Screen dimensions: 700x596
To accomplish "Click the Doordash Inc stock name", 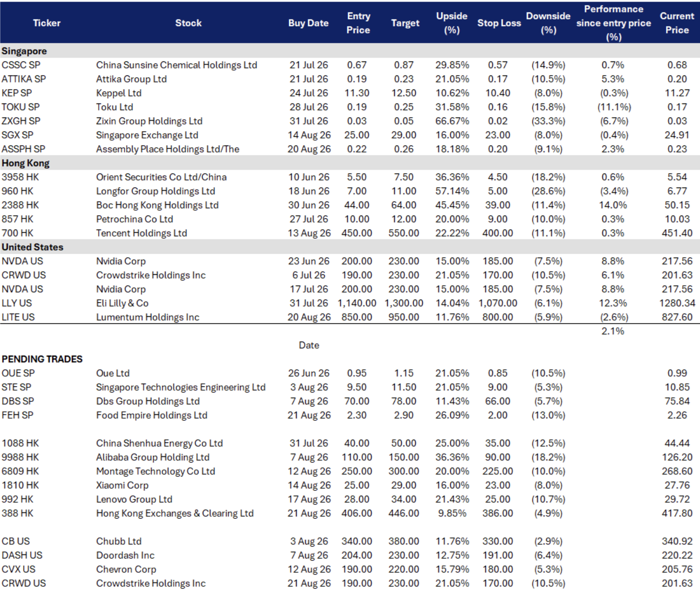I will point(125,556).
